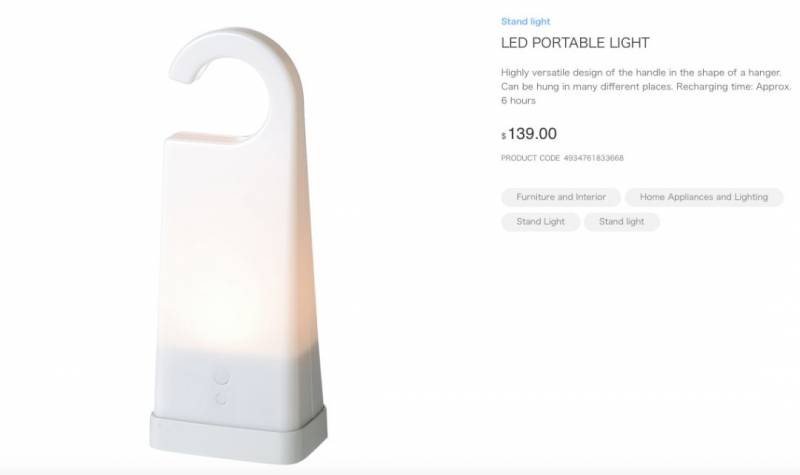Click the lower small round button on the lamp
Viewport: 800px width, 475px height.
click(x=221, y=398)
